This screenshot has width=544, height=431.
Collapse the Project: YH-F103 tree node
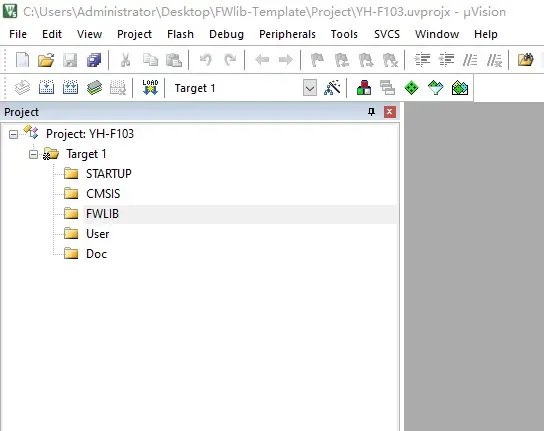(x=13, y=134)
